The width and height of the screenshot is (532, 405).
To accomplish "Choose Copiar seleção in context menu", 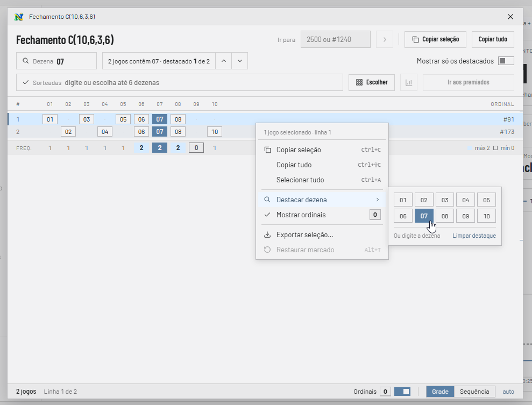I will point(322,150).
